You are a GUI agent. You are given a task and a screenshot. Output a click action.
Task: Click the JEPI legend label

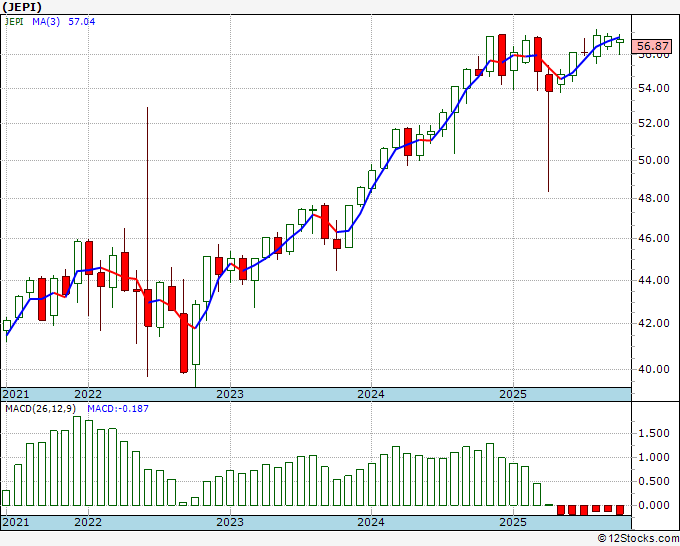tap(14, 21)
